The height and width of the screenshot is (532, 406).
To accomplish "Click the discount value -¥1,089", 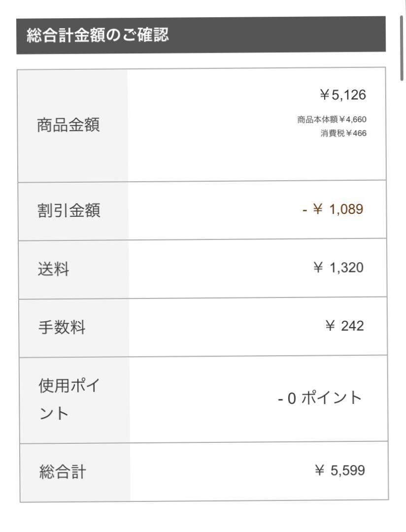I will tap(333, 209).
